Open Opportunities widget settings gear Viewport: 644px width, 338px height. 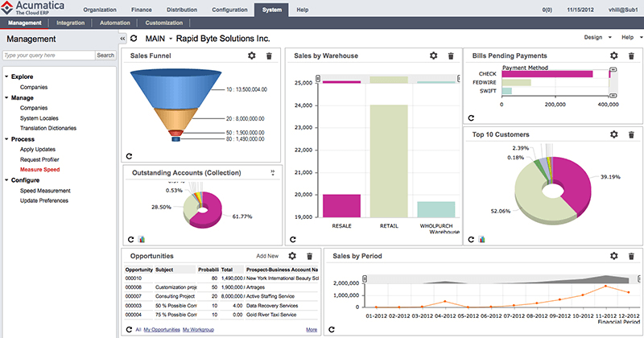pyautogui.click(x=292, y=256)
